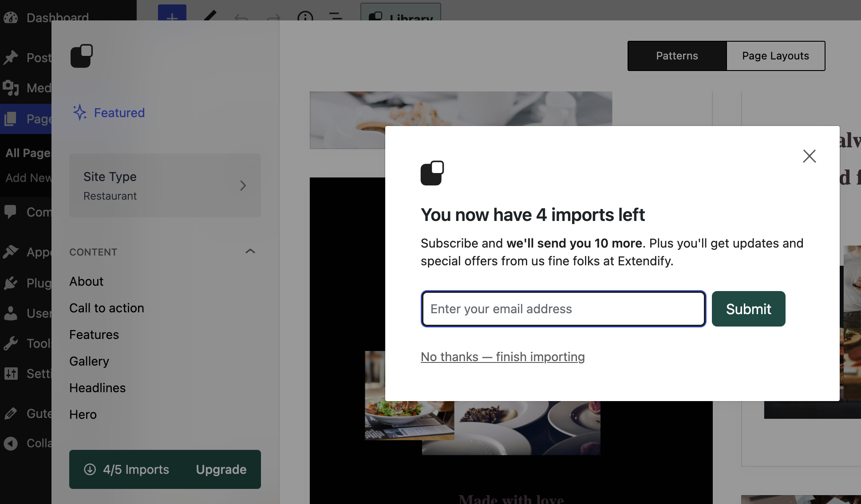Submit the email subscription
Viewport: 861px width, 504px height.
(x=748, y=309)
